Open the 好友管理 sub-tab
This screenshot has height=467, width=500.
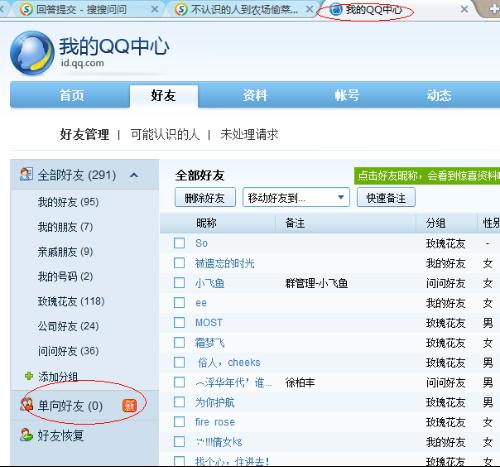point(84,135)
